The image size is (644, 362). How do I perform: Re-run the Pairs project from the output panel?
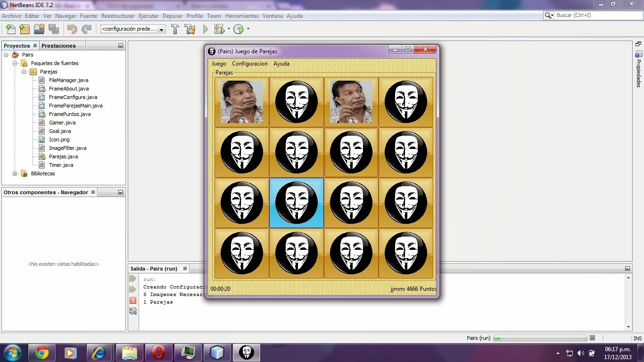click(132, 278)
